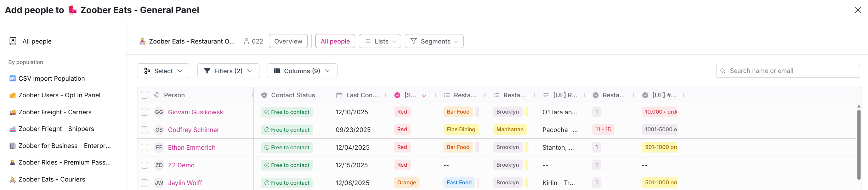Open Ethan Emmerich's profile link

192,148
